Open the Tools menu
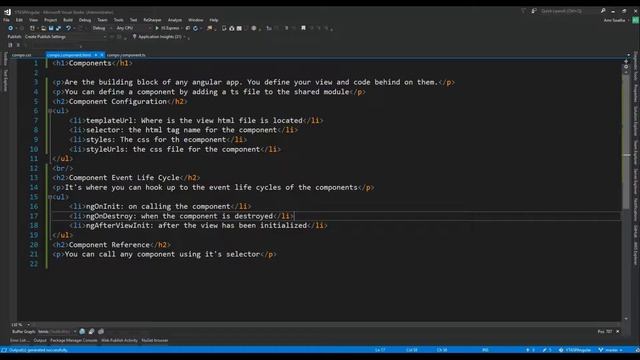640x360 pixels. coord(119,20)
